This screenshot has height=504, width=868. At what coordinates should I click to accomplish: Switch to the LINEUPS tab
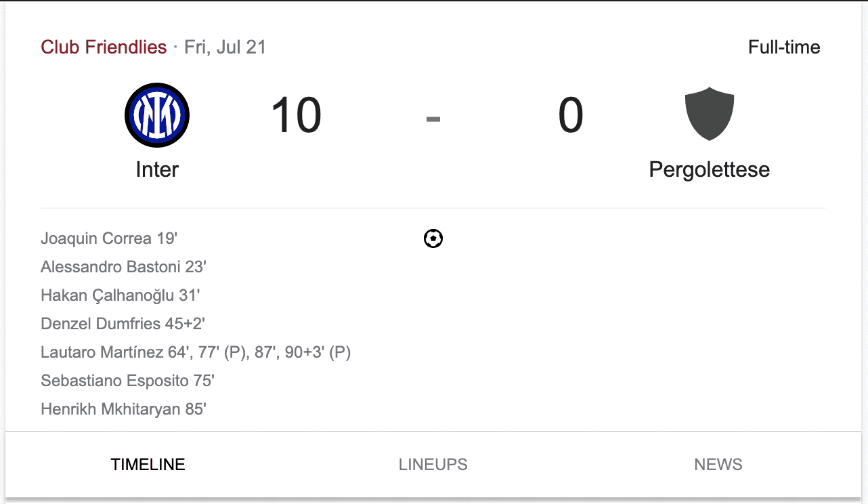[433, 465]
